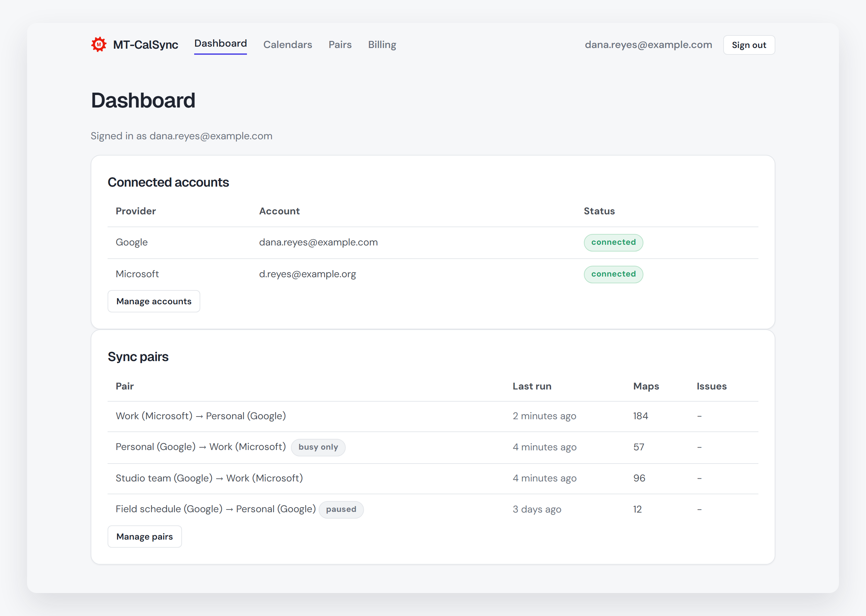Viewport: 866px width, 616px height.
Task: Select the Google provider cell
Action: tap(132, 242)
